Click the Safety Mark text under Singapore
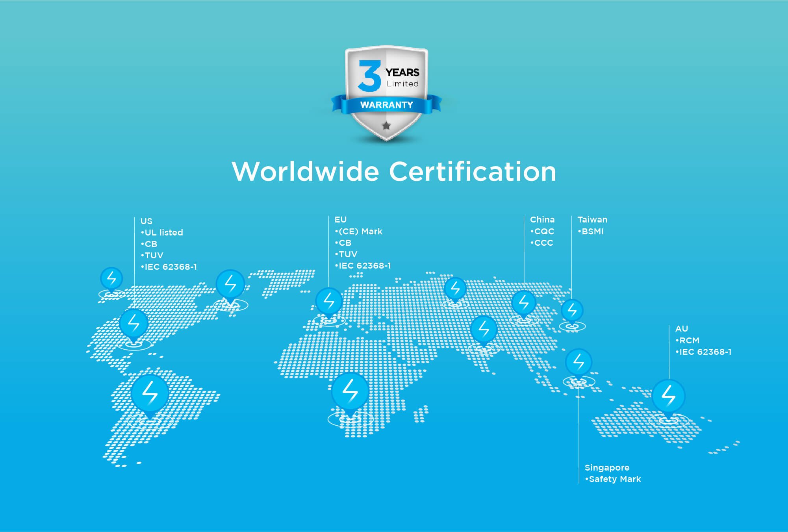The width and height of the screenshot is (788, 532). pyautogui.click(x=614, y=479)
